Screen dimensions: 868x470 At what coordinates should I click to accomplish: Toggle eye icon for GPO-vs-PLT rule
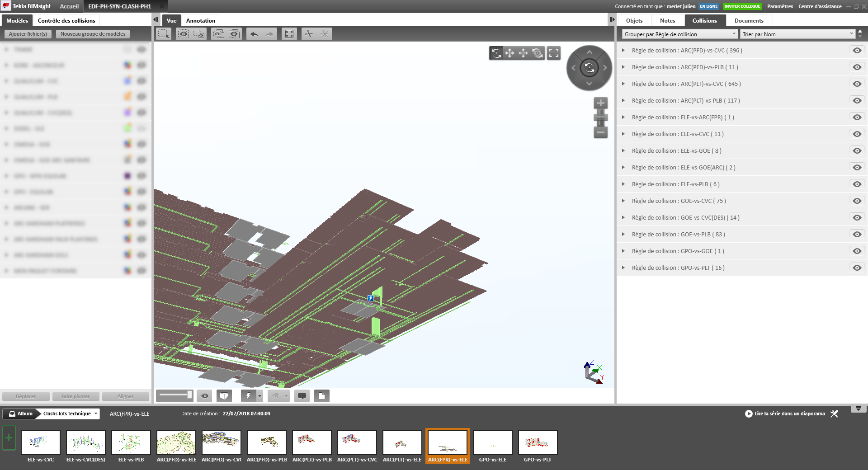click(x=857, y=268)
